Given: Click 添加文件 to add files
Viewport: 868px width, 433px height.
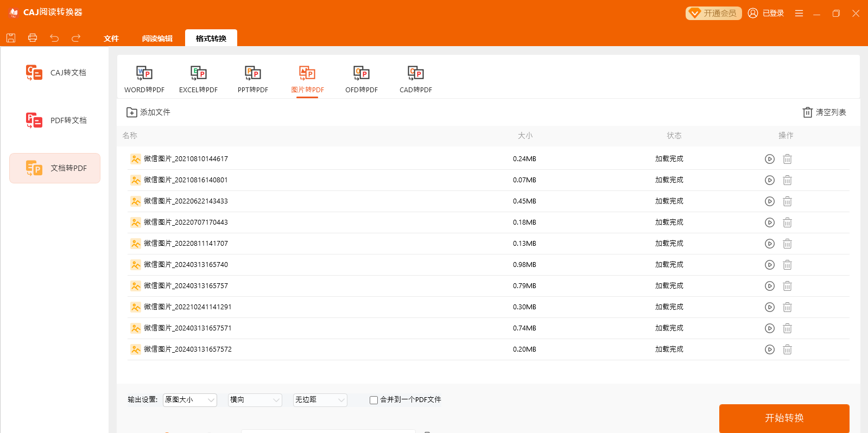Looking at the screenshot, I should 148,112.
